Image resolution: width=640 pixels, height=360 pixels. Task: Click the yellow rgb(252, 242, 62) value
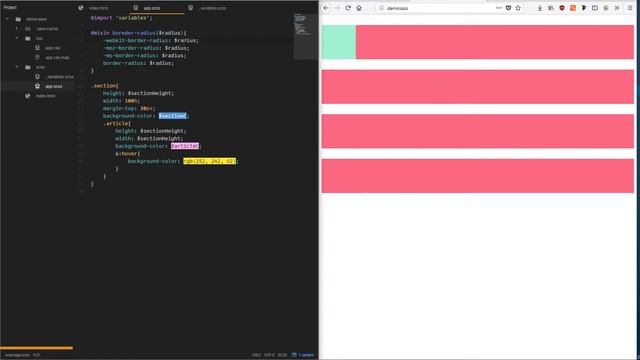[x=209, y=161]
